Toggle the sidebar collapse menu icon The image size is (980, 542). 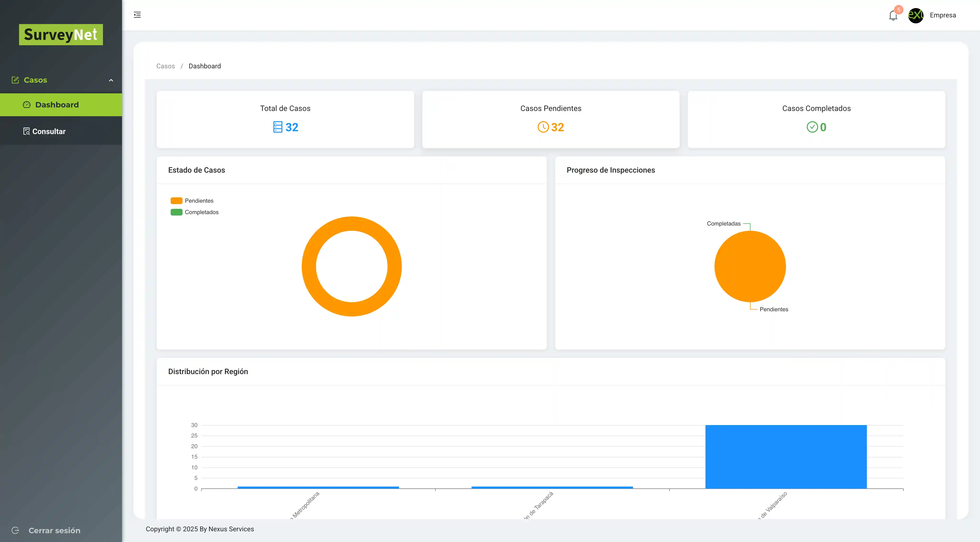click(137, 15)
